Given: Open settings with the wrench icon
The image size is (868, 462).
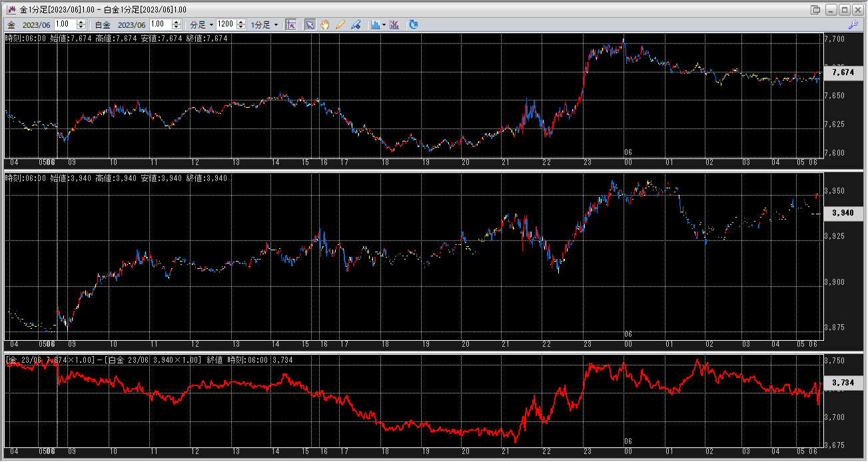Looking at the screenshot, I should pos(853,25).
